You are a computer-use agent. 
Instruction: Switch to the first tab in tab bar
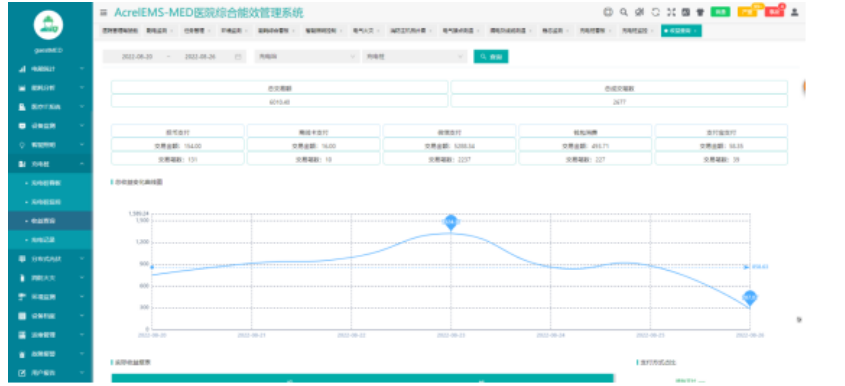[120, 31]
